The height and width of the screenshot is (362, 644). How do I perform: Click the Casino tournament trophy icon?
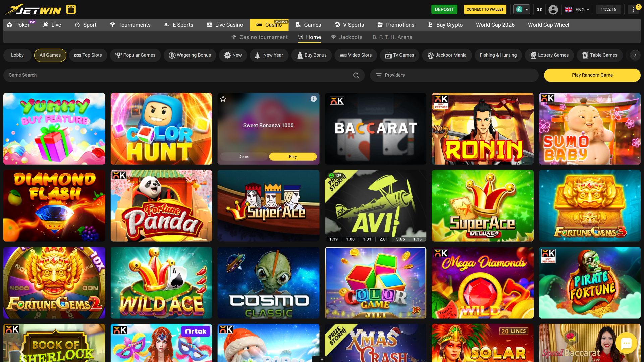(234, 37)
